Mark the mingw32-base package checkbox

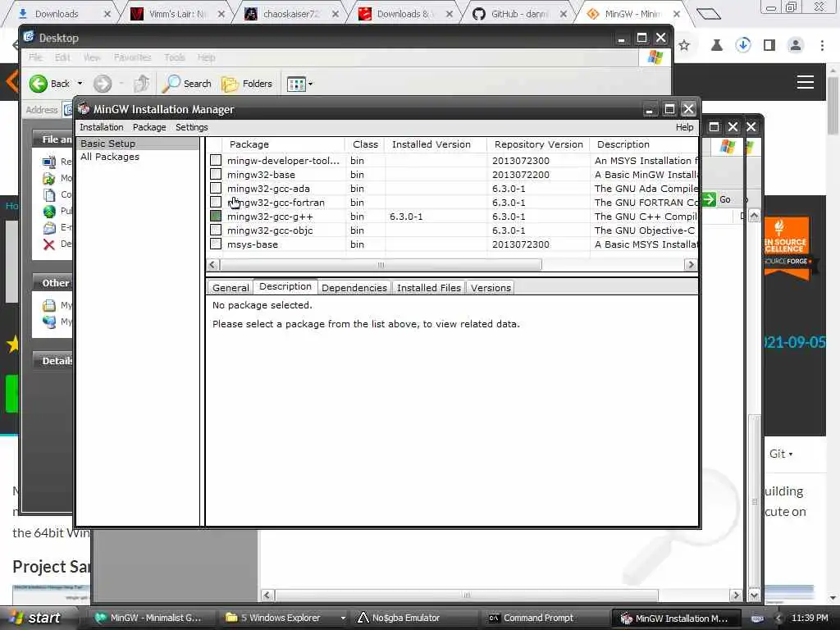[x=216, y=174]
